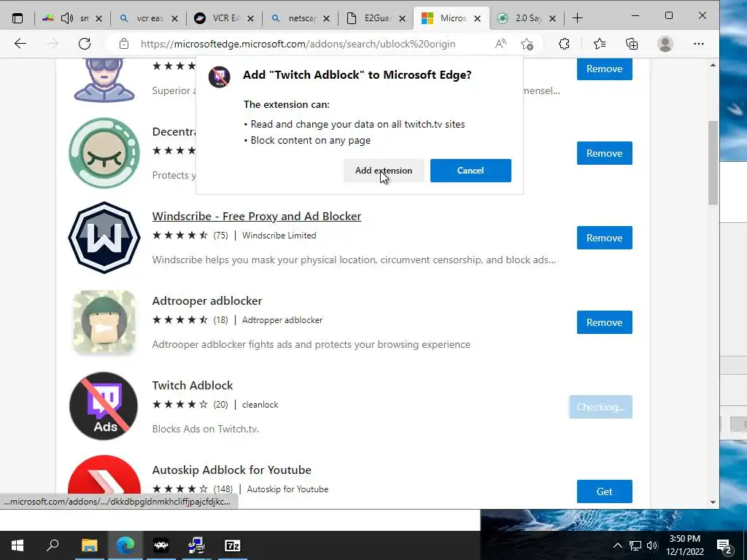Screen dimensions: 747x560
Task: Click the Adtrooper soldier logo thumbnail
Action: (104, 322)
